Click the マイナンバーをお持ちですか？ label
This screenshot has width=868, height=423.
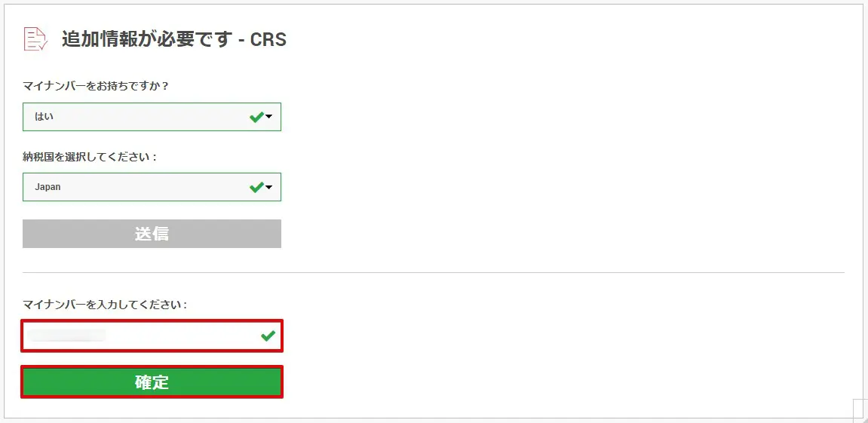pos(96,86)
